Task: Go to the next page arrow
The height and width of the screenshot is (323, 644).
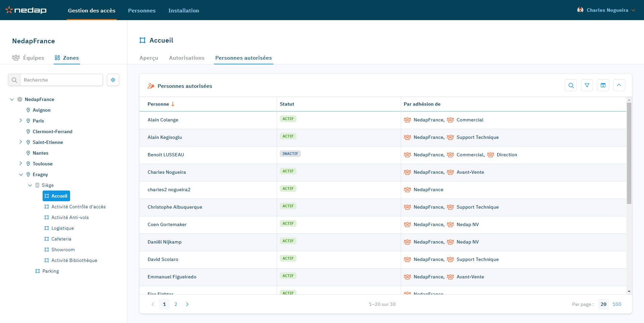Action: coord(187,304)
